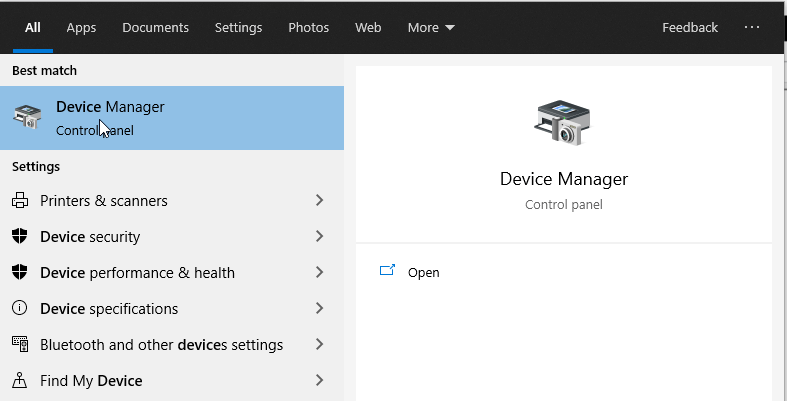Expand Printers & scanners chevron arrow
The height and width of the screenshot is (401, 787).
point(320,200)
